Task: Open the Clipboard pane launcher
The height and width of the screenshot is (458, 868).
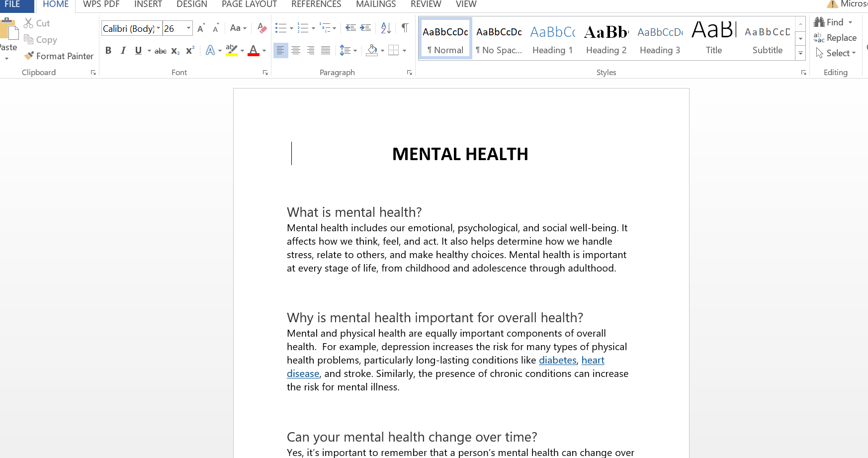Action: click(x=93, y=73)
